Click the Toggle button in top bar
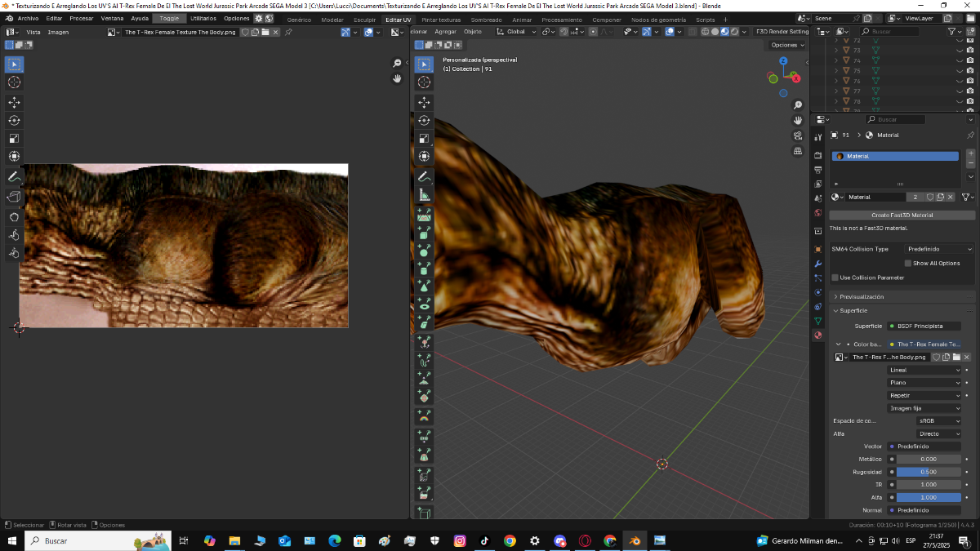This screenshot has width=980, height=551. (x=169, y=18)
